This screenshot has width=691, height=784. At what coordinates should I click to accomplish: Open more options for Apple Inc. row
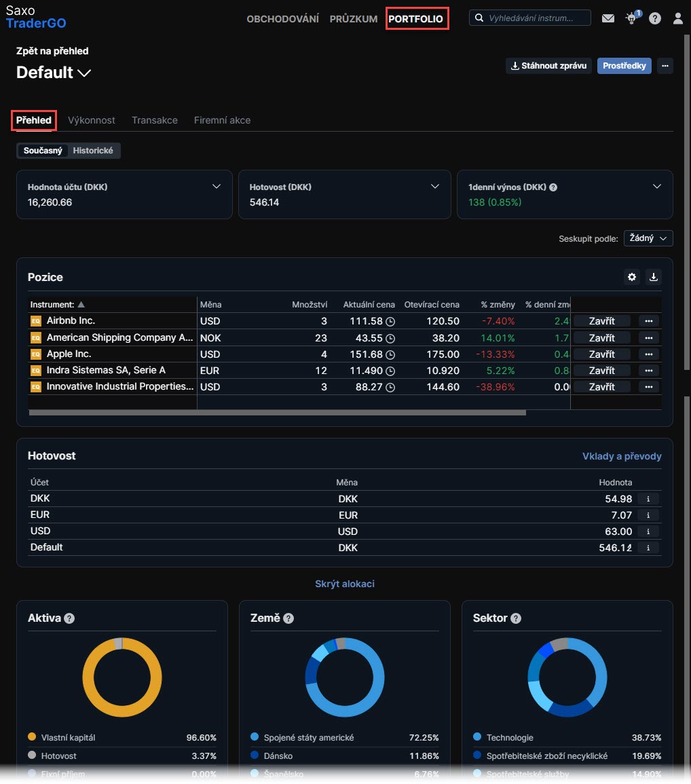pos(649,354)
